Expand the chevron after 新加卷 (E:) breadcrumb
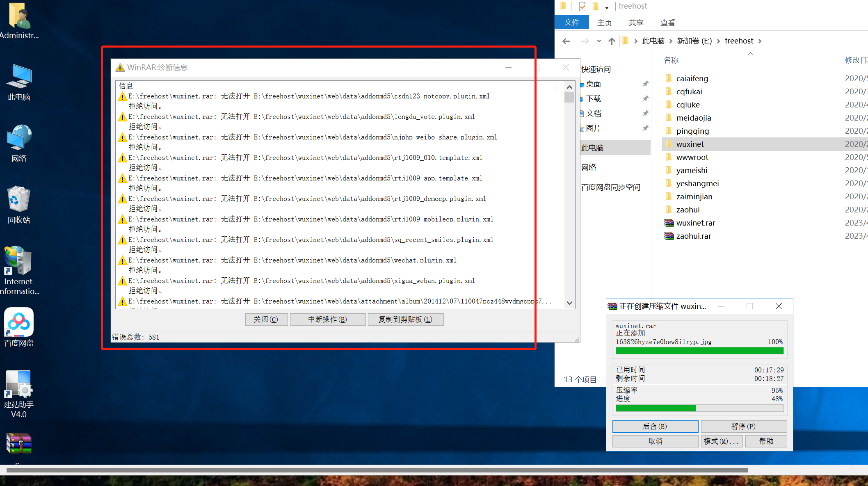The width and height of the screenshot is (868, 486). [x=718, y=41]
